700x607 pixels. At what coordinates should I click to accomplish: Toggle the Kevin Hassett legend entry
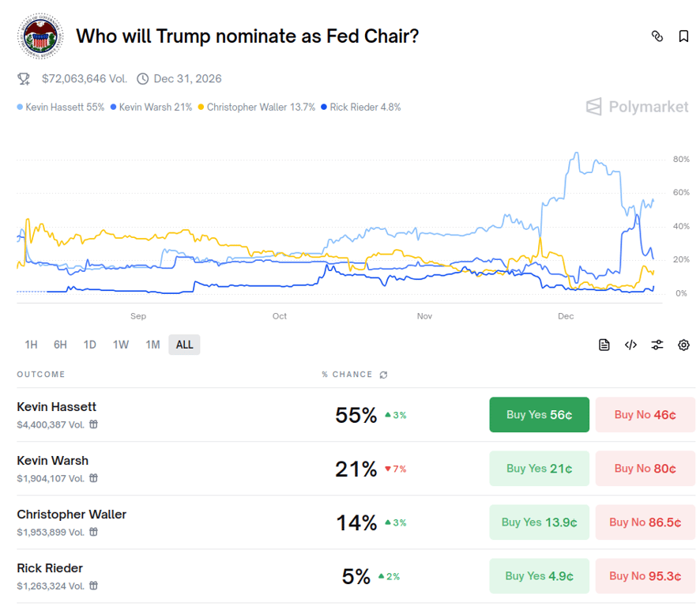tap(63, 107)
